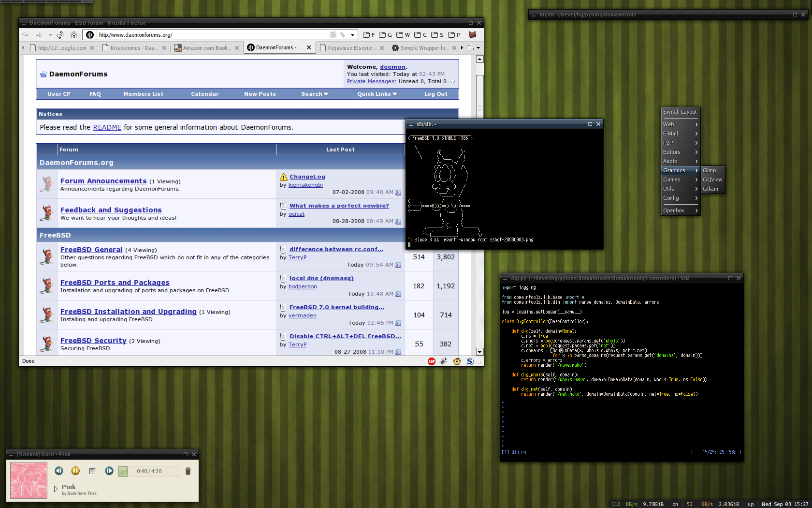This screenshot has width=812, height=508.
Task: Open the Quick Links dropdown
Action: [377, 94]
